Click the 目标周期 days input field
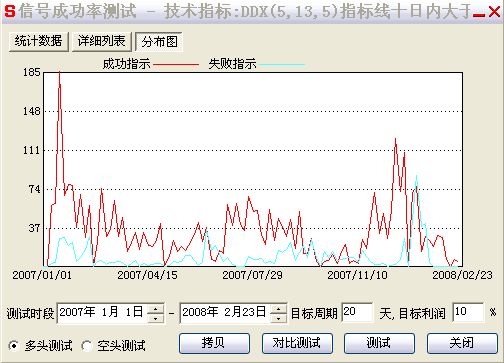 (x=357, y=312)
